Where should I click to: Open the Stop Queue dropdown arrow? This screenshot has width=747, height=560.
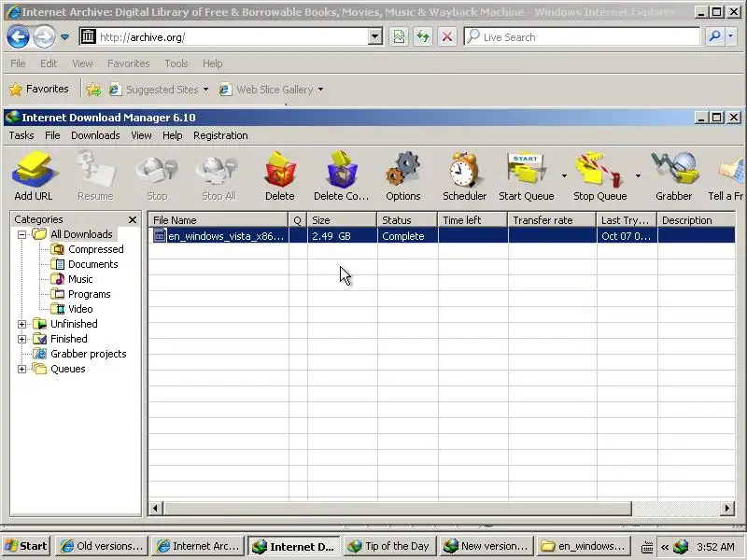(638, 175)
